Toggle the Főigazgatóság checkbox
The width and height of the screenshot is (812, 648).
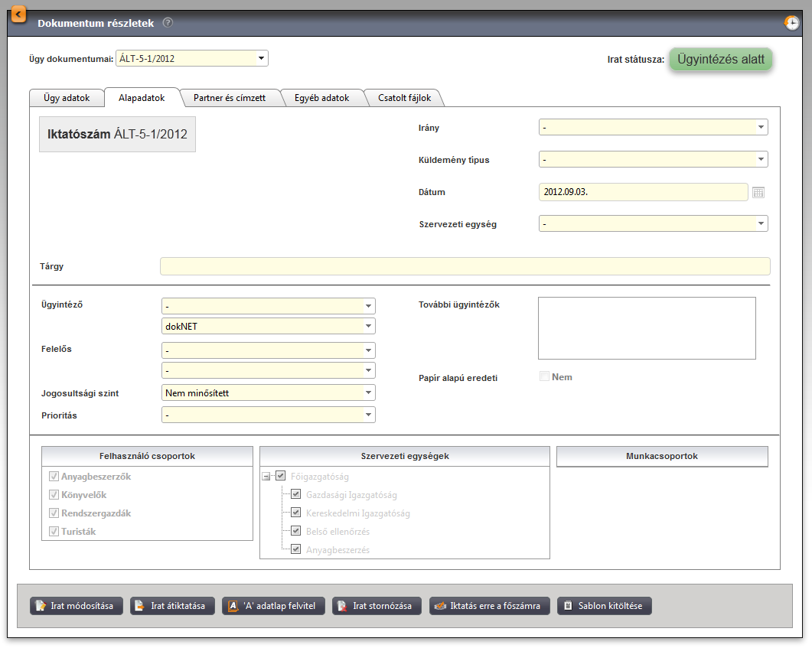(x=281, y=476)
